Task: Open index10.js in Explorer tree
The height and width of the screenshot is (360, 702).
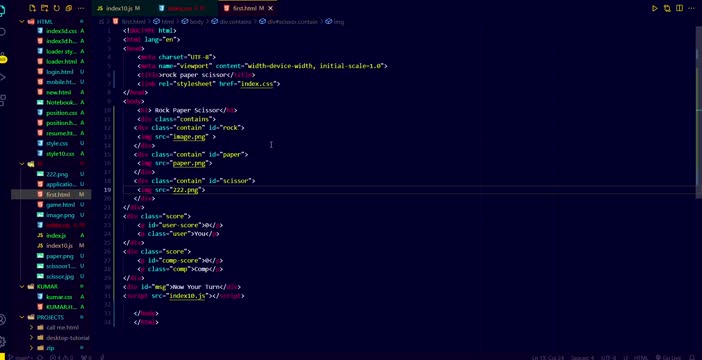Action: point(59,246)
